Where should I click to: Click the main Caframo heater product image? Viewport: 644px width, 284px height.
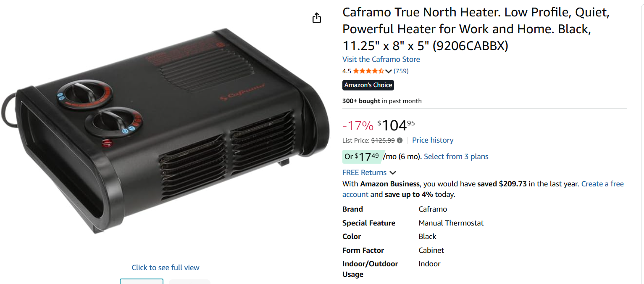(166, 130)
